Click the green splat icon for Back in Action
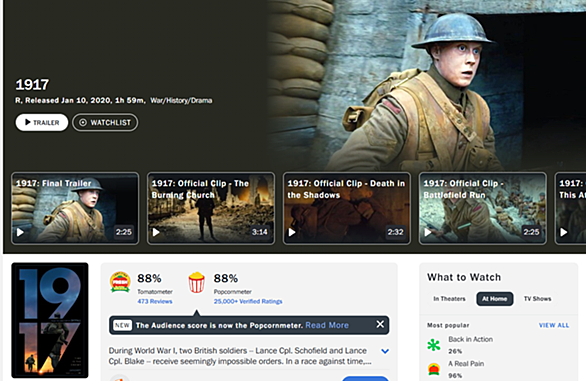586x381 pixels. (434, 344)
